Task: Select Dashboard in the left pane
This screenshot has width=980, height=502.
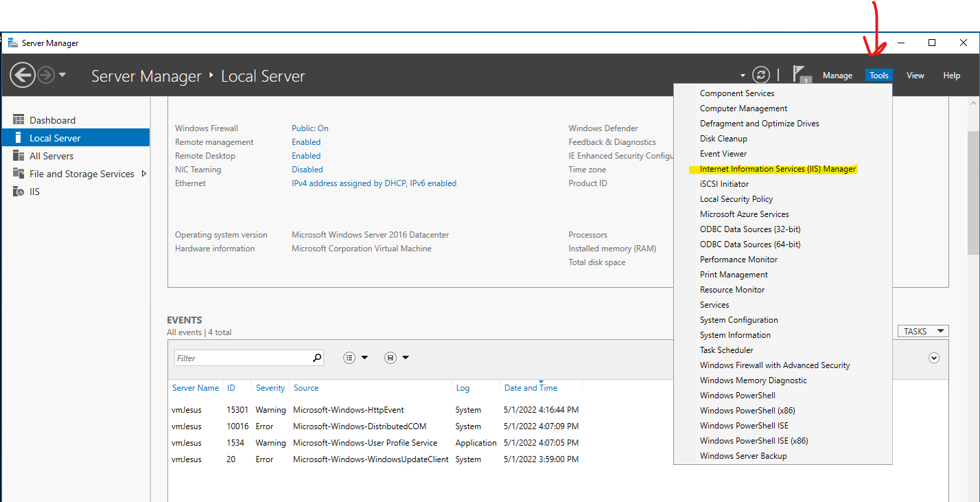Action: point(75,120)
